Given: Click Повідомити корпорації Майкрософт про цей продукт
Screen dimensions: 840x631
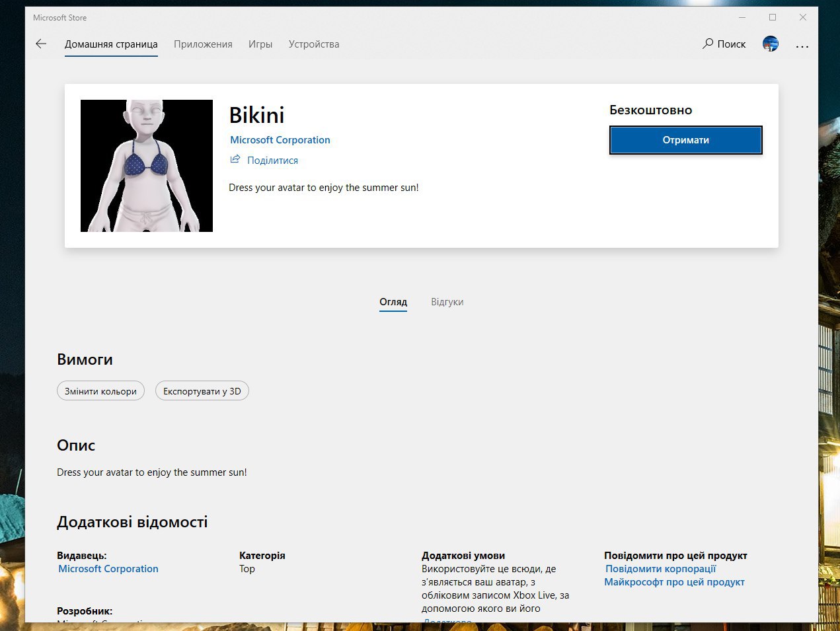Looking at the screenshot, I should 675,575.
